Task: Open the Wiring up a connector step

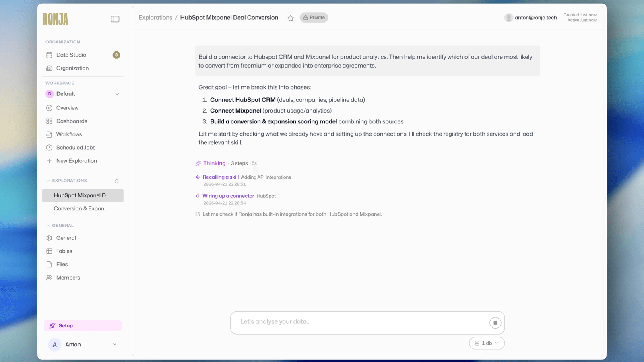Action: click(228, 196)
